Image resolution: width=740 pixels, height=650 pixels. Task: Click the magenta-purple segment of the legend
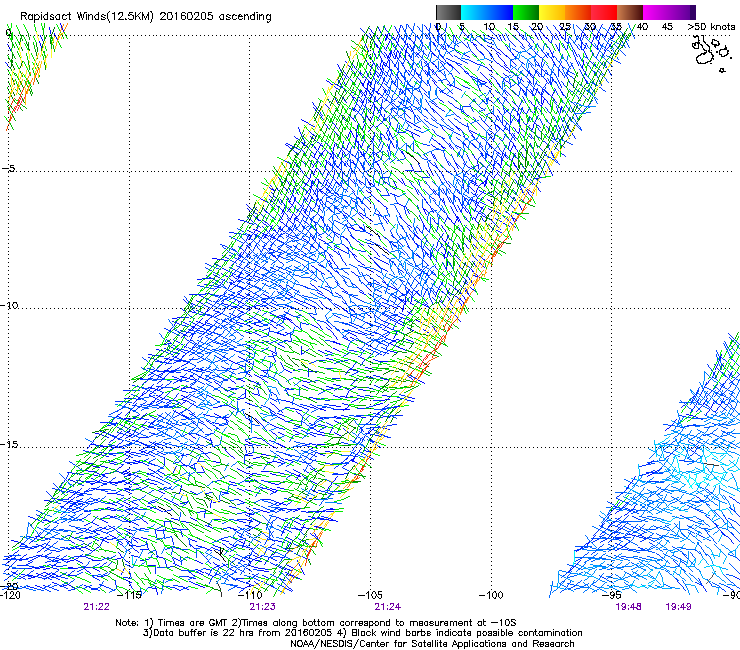coord(669,12)
